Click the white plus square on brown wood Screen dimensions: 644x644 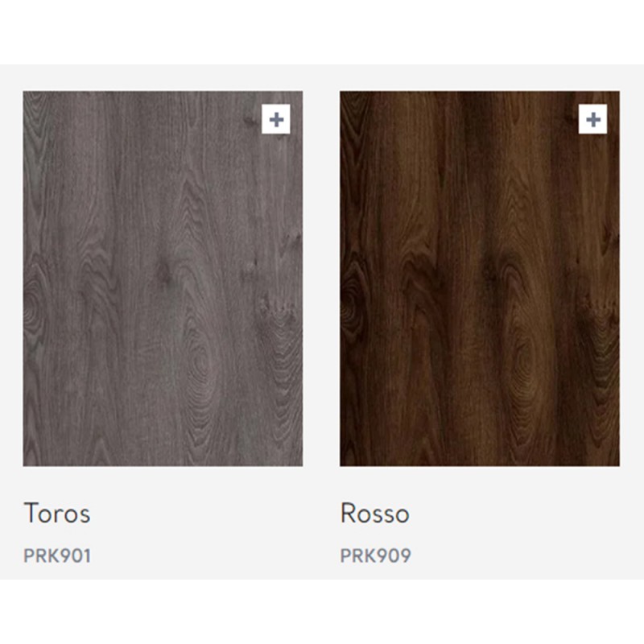pos(592,119)
